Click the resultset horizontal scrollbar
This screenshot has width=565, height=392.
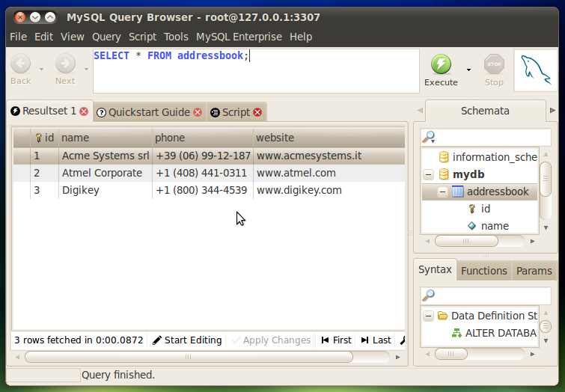[189, 357]
